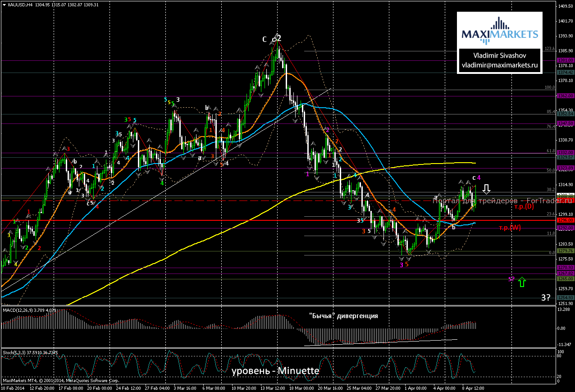Click the green up arrow near 5?
Image resolution: width=575 pixels, height=392 pixels.
pyautogui.click(x=522, y=282)
